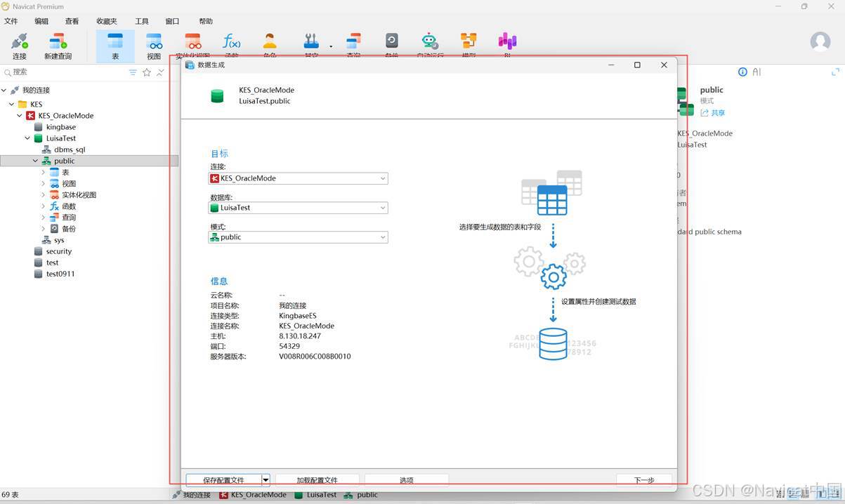Expand the 函数 node under public
This screenshot has width=845, height=504.
click(x=43, y=206)
